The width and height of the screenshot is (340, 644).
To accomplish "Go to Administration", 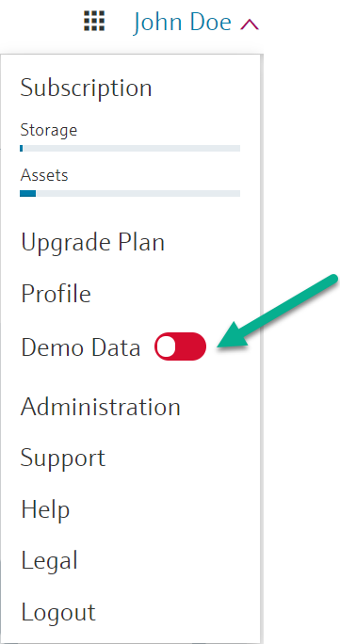I will pyautogui.click(x=101, y=407).
